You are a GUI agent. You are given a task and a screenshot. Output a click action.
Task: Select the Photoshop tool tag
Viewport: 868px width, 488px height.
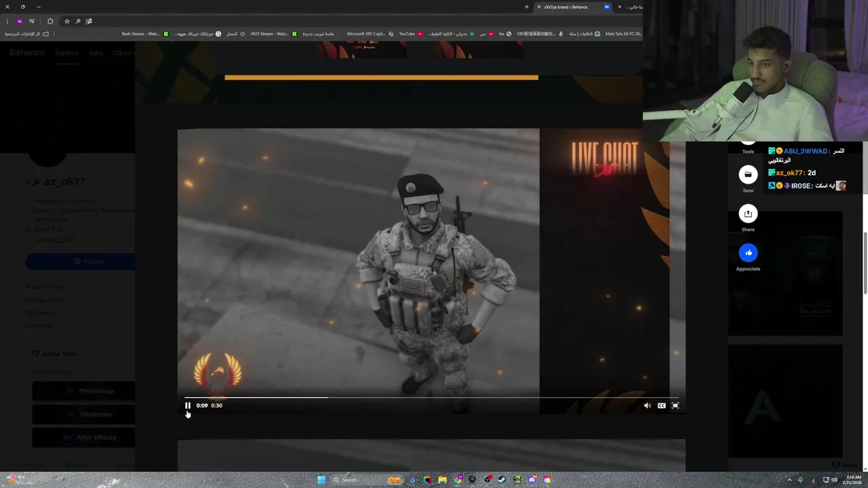[x=84, y=391]
